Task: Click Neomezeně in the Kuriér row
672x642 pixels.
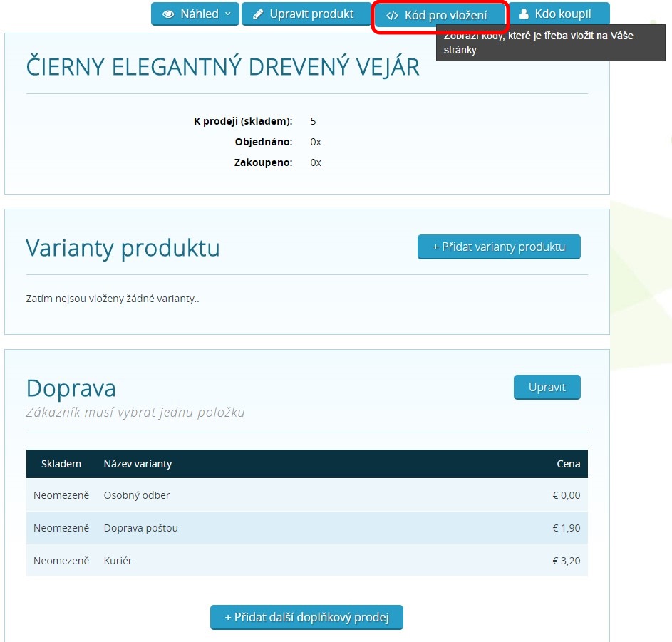Action: (61, 561)
